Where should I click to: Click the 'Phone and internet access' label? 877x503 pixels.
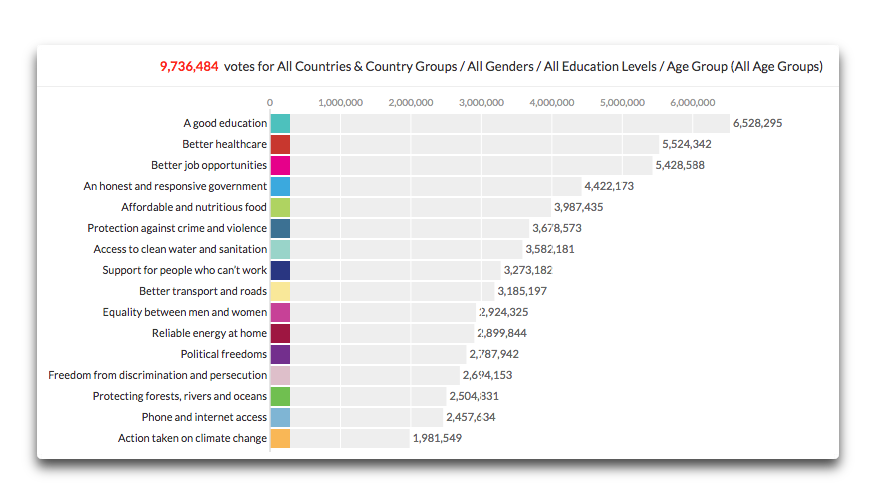(204, 417)
